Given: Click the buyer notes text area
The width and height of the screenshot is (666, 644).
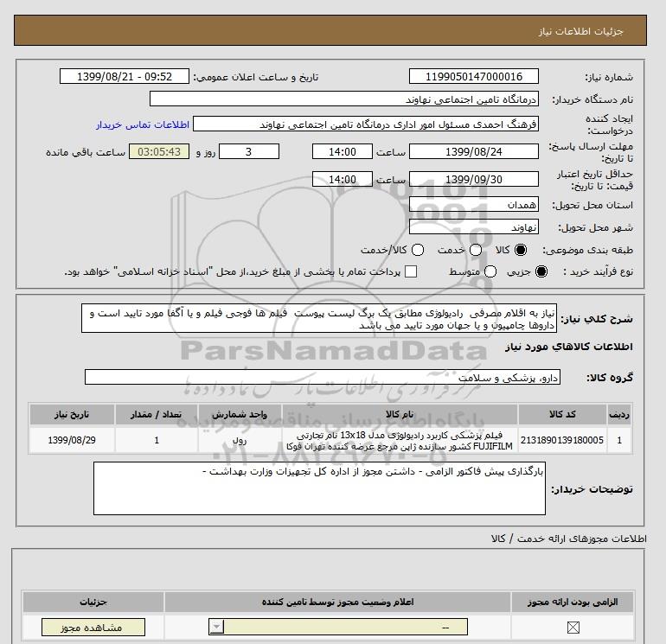Looking at the screenshot, I should point(319,488).
